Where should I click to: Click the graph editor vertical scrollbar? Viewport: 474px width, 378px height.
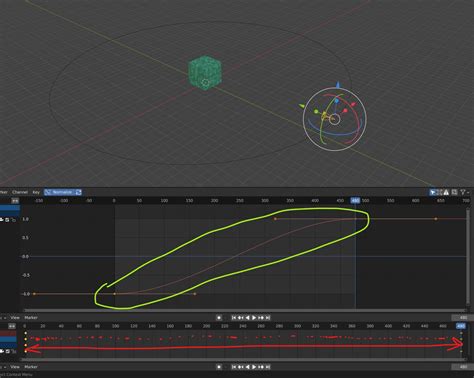tap(468, 257)
